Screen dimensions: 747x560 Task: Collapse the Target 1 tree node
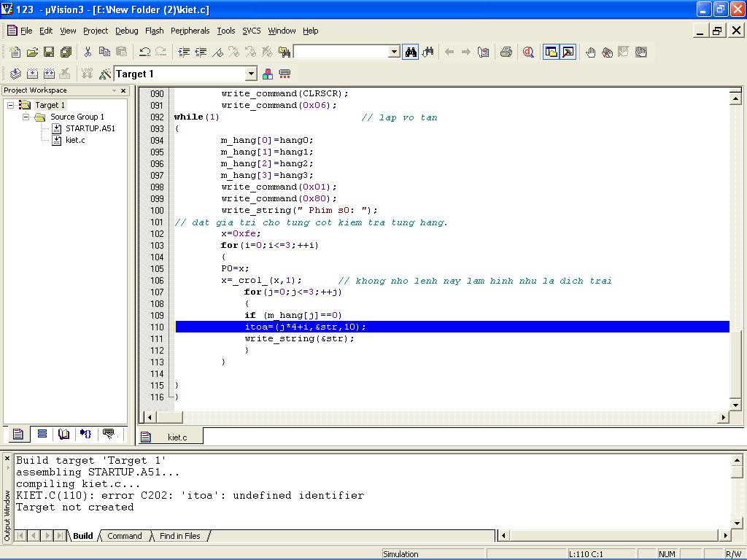pyautogui.click(x=11, y=105)
